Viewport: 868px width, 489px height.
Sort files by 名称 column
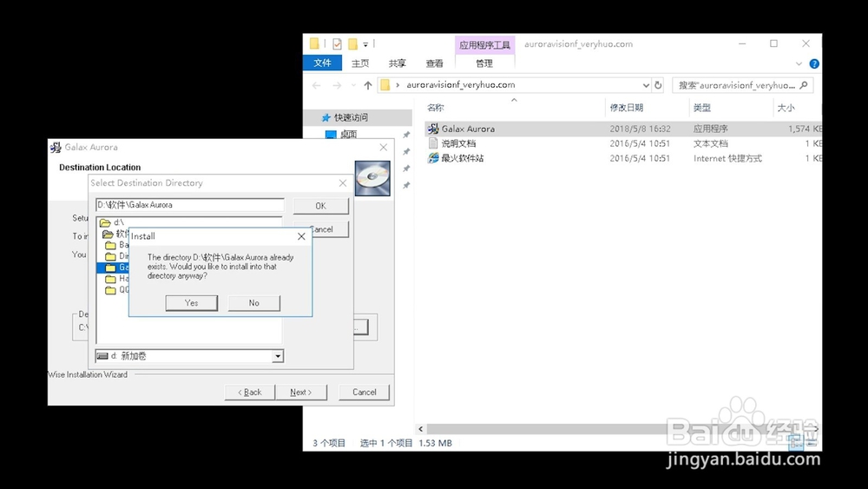[x=435, y=108]
